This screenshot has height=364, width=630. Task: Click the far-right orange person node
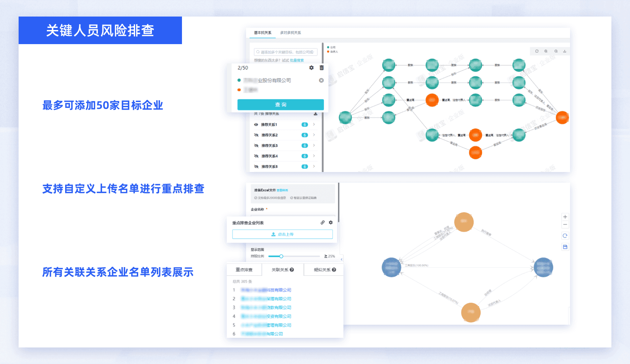(562, 118)
